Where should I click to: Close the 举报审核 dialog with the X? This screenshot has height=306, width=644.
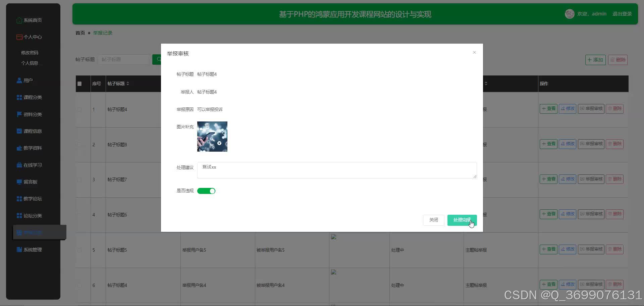click(x=474, y=52)
